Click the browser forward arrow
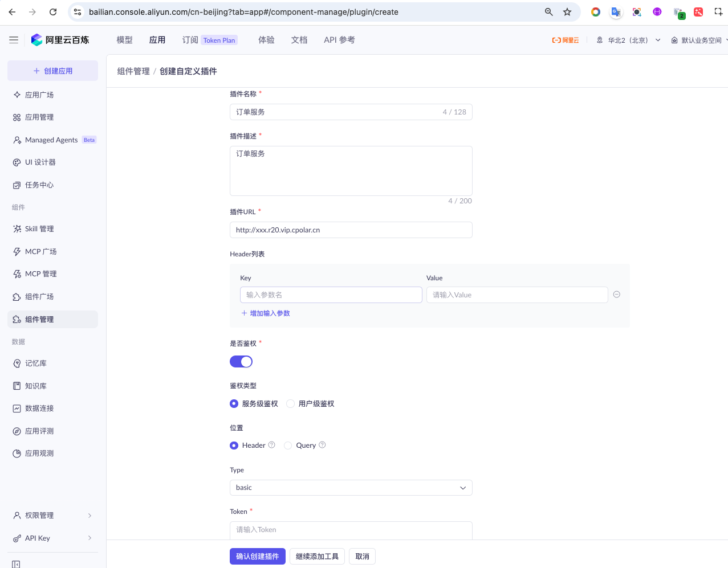The image size is (728, 568). pos(32,12)
